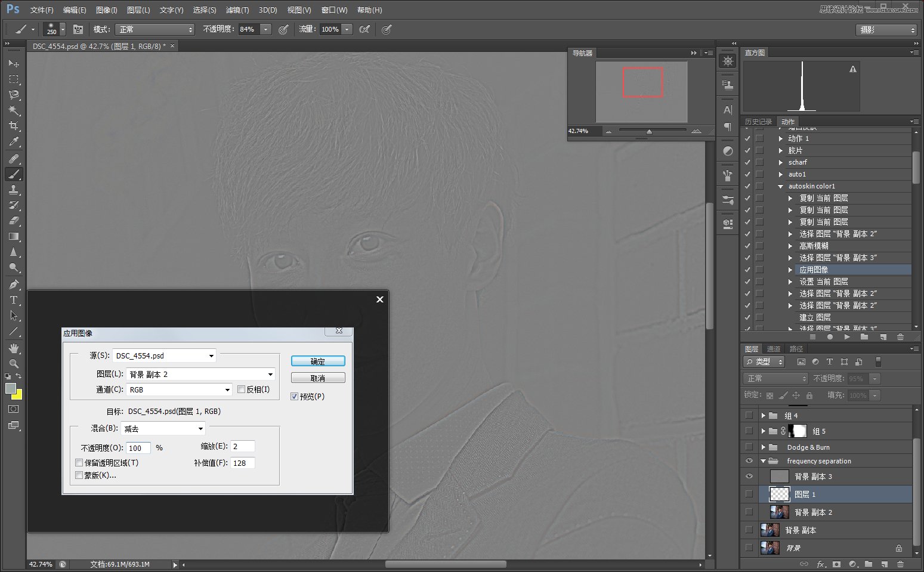Cancel the Apply Image dialog with 取消
Screen dimensions: 924x572
[318, 378]
